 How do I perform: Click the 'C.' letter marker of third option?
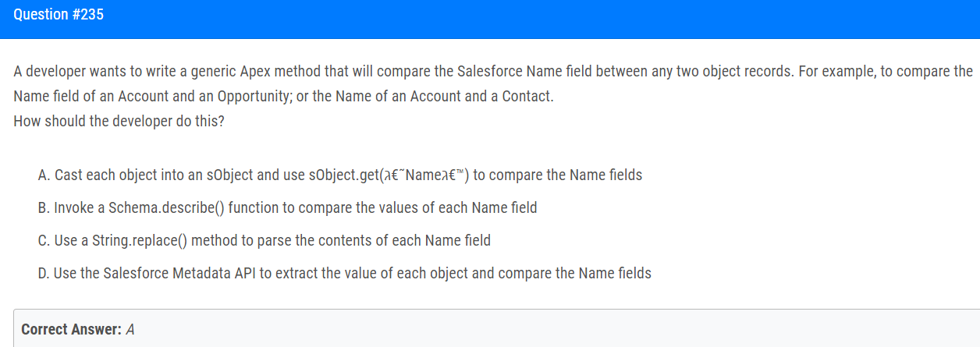44,241
